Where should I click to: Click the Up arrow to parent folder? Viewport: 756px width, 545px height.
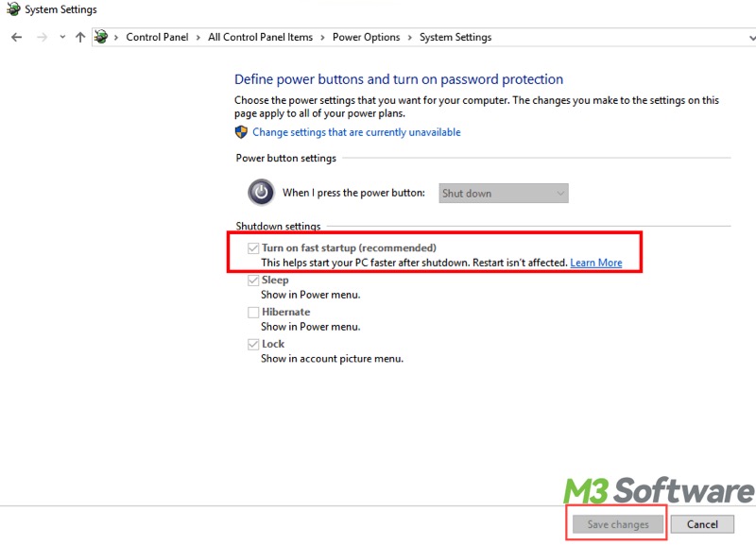pyautogui.click(x=80, y=37)
